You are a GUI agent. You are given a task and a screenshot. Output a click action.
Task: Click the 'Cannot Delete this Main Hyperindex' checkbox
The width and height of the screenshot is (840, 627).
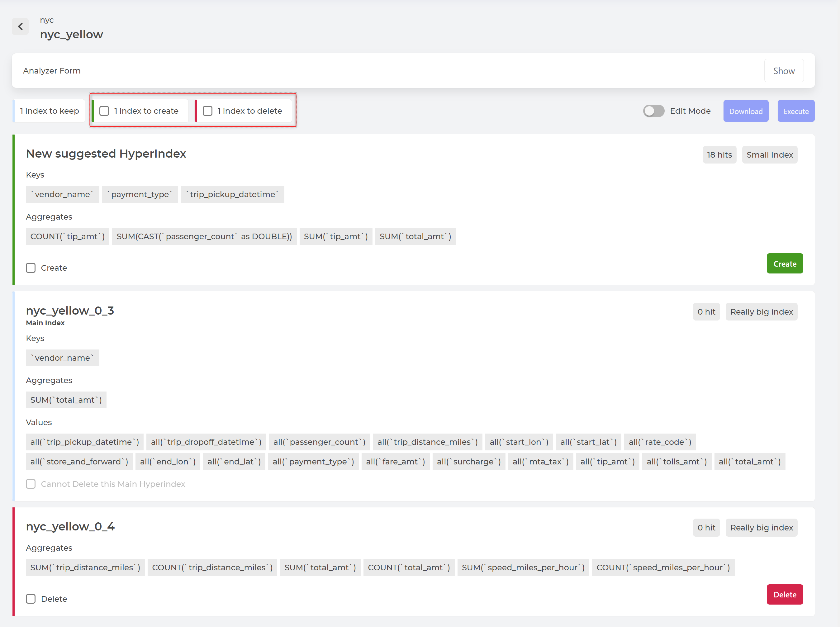coord(31,484)
